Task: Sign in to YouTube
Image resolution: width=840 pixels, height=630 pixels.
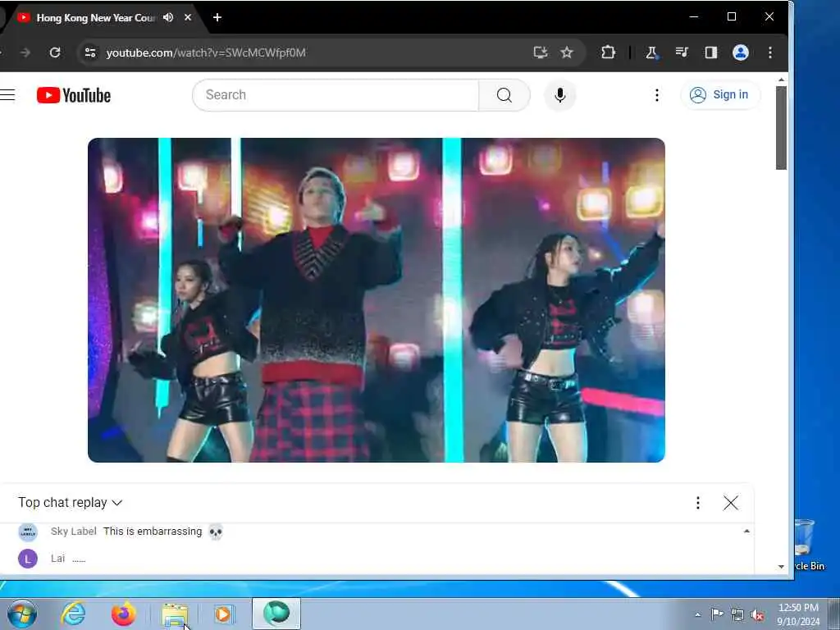Action: [x=719, y=95]
